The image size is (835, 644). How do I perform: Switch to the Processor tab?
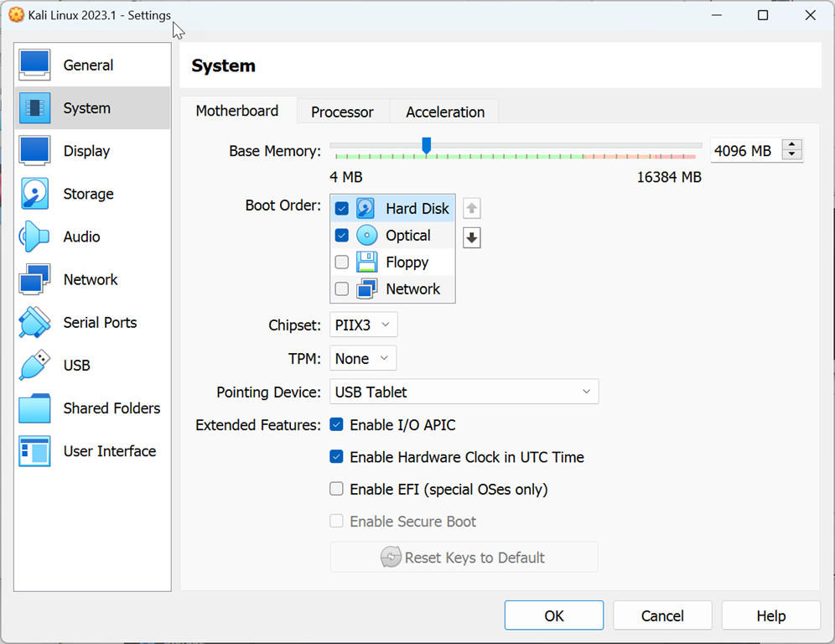342,112
